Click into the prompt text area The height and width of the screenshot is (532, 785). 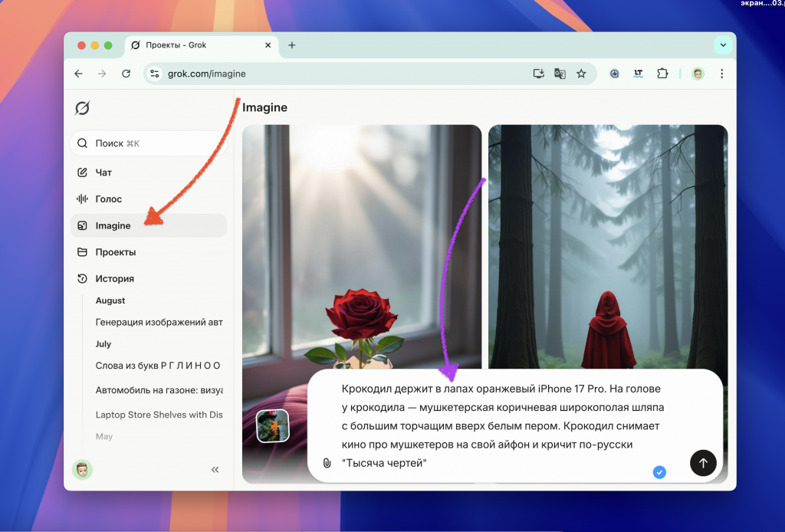click(503, 426)
